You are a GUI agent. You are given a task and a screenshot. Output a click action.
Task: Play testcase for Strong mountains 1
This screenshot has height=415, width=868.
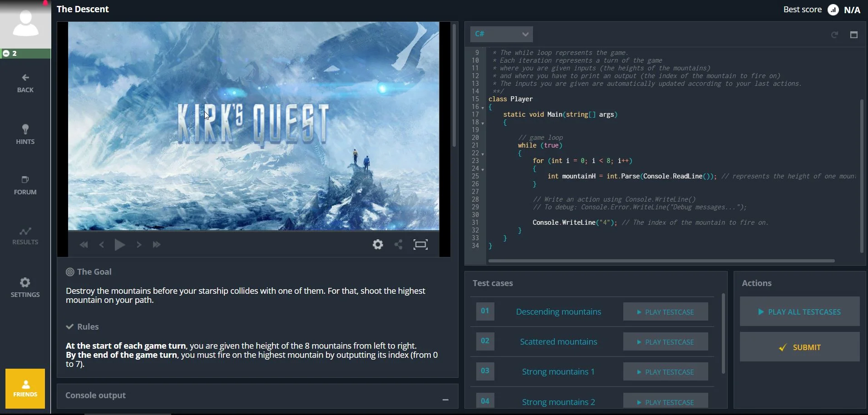coord(666,372)
